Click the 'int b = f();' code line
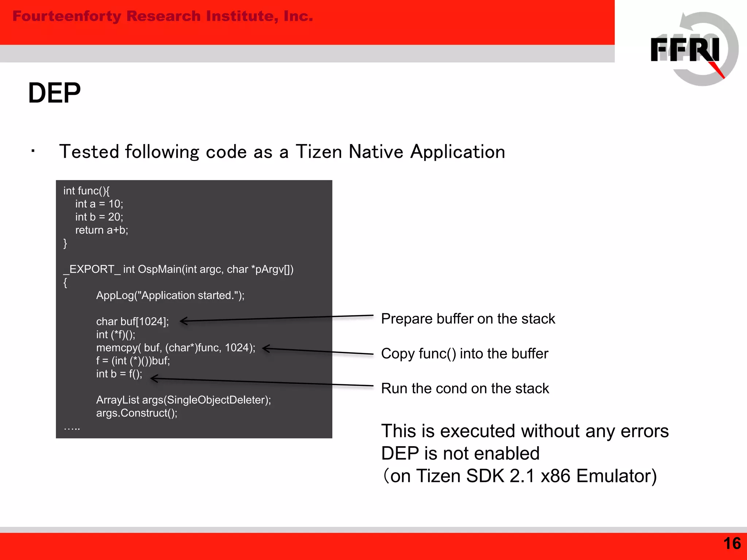Viewport: 747px width, 560px height. (x=119, y=374)
